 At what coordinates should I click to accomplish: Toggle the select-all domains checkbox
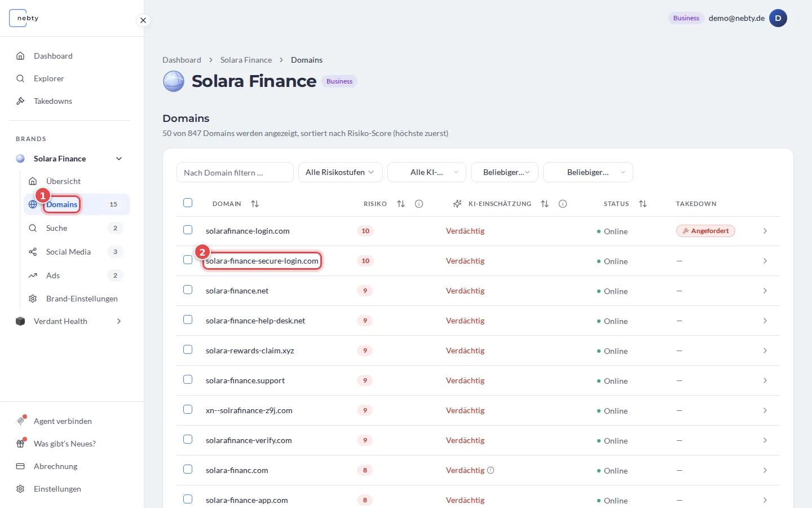coord(188,203)
